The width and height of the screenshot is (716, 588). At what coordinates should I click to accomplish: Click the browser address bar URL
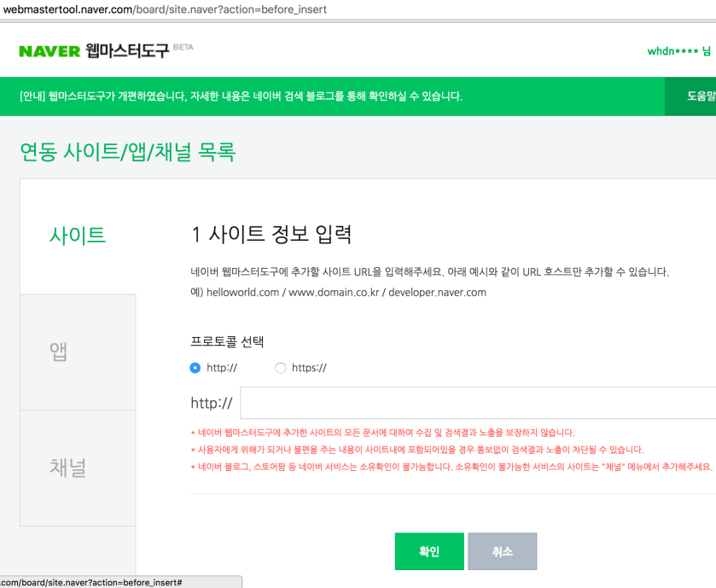164,9
